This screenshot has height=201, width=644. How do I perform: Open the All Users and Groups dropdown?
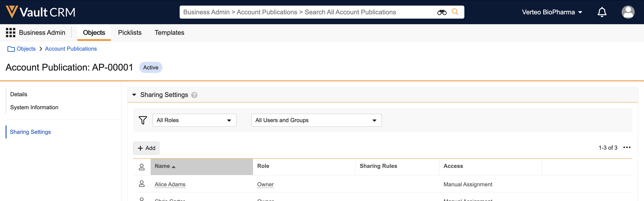click(316, 120)
